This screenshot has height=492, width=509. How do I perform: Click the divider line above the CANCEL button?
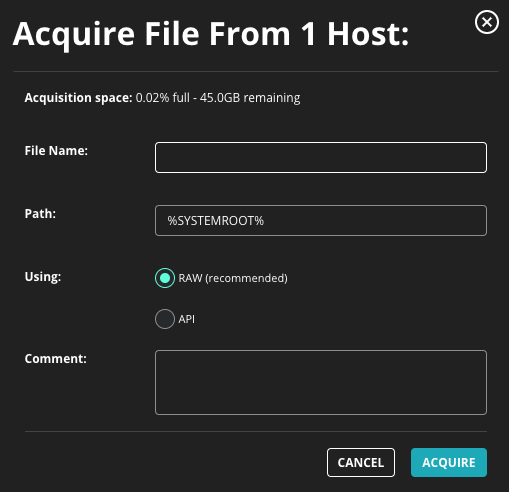pos(256,431)
